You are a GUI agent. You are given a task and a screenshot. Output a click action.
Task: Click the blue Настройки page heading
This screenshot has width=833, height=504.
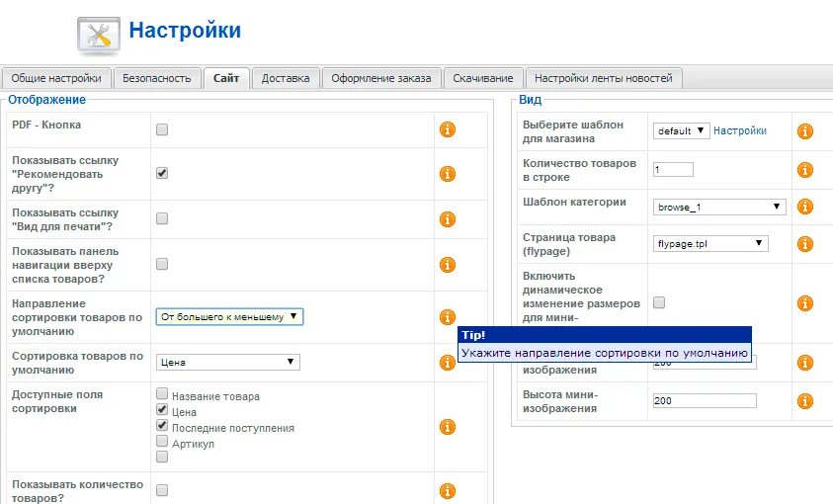185,30
